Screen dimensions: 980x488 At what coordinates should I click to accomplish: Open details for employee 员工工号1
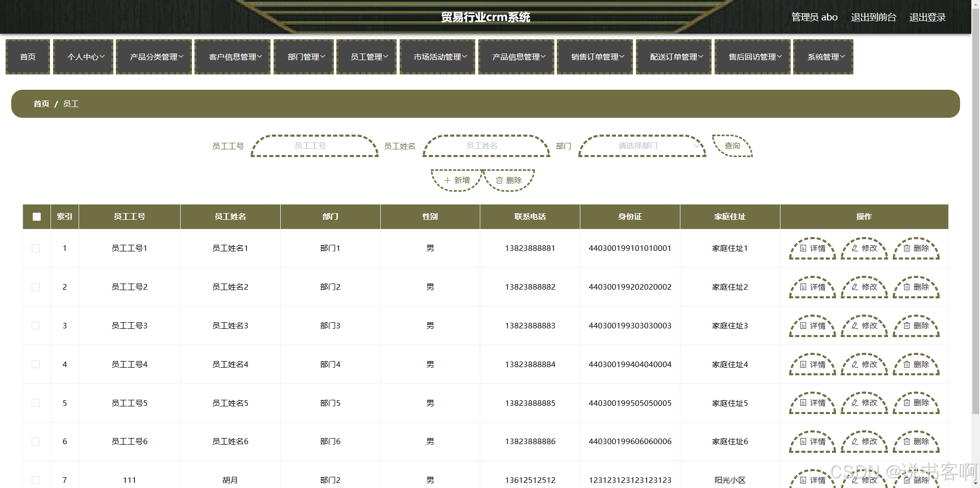coord(812,248)
